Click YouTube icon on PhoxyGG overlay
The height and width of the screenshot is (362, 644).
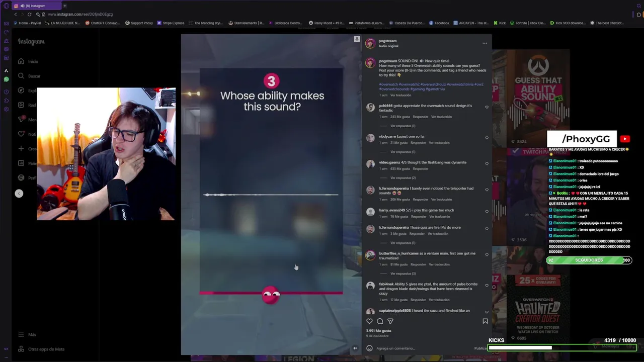click(625, 139)
